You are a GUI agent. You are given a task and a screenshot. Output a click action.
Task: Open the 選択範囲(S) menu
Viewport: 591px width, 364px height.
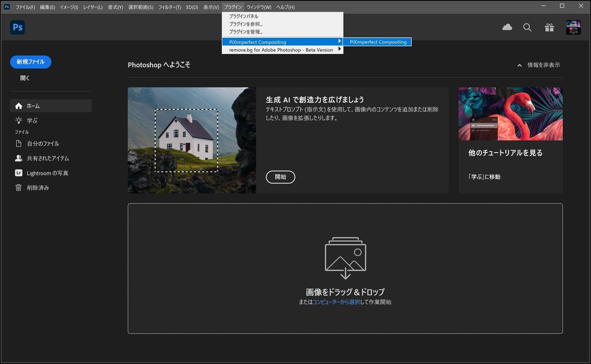pyautogui.click(x=141, y=7)
